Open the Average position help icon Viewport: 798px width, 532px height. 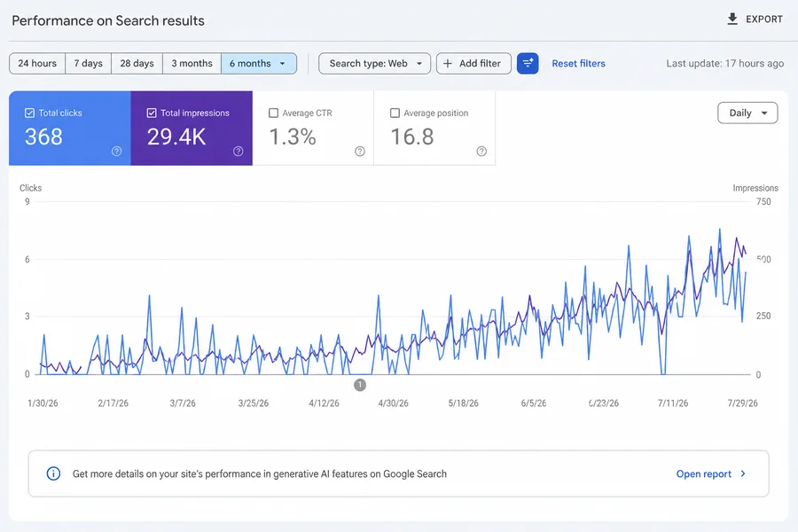(x=481, y=152)
